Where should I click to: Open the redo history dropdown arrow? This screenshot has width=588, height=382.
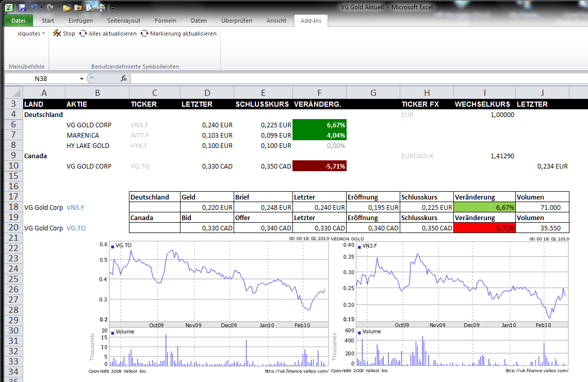click(57, 8)
